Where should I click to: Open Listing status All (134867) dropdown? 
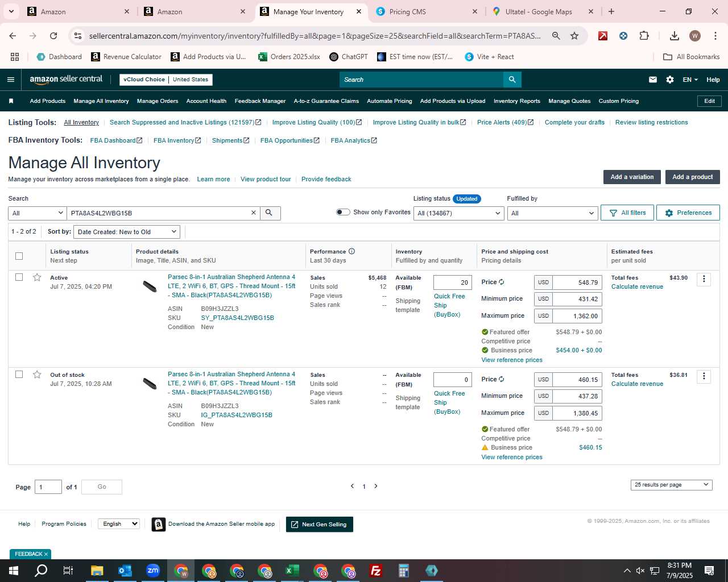tap(458, 213)
